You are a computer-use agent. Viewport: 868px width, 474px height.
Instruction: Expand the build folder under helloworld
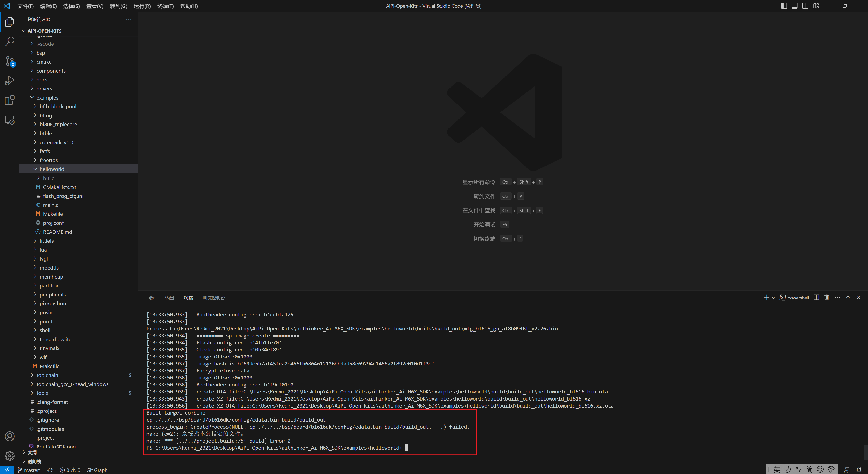78,178
